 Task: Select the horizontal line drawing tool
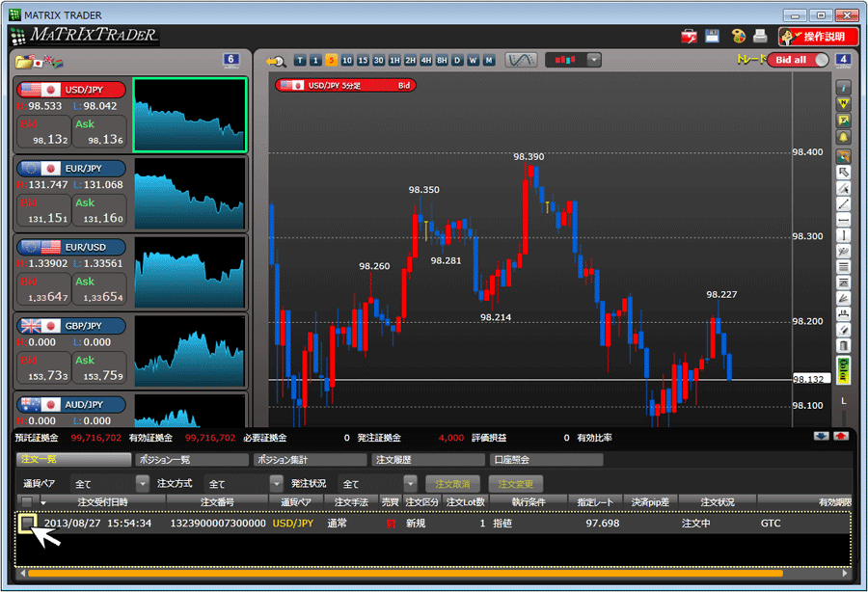point(843,220)
